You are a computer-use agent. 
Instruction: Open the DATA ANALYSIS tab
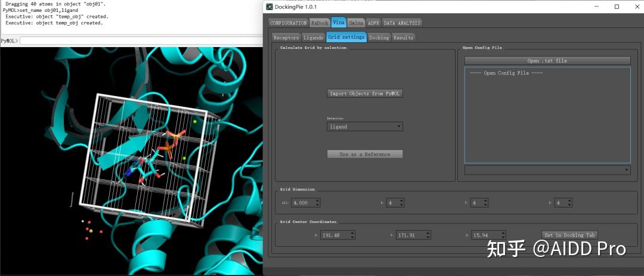[x=402, y=23]
